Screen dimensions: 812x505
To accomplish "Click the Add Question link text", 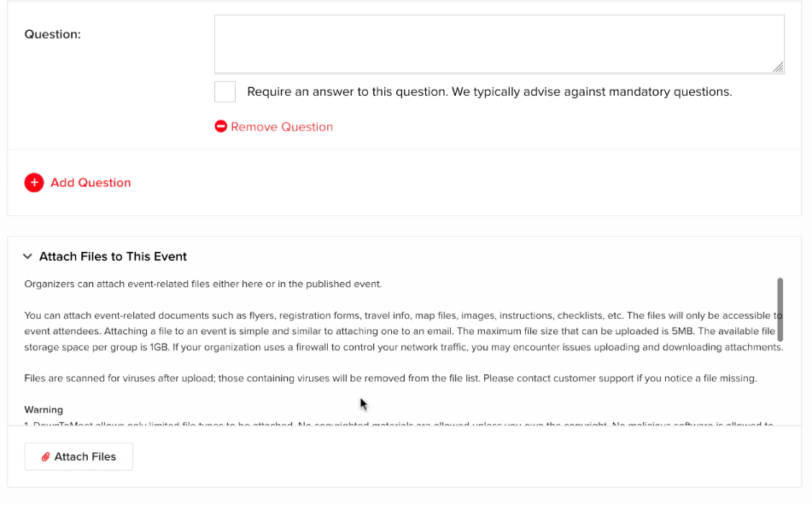I will pyautogui.click(x=91, y=182).
